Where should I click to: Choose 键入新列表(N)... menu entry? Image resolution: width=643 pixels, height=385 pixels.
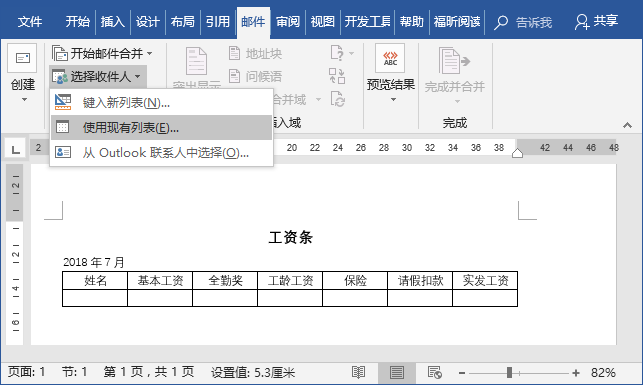click(x=162, y=103)
